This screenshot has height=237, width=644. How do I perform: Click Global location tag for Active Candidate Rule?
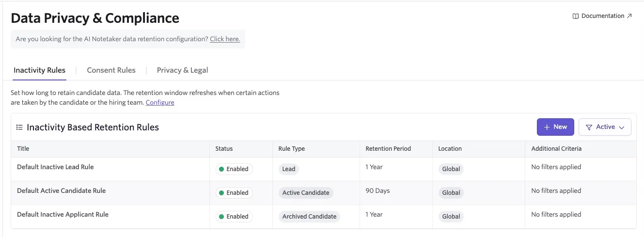coord(451,193)
